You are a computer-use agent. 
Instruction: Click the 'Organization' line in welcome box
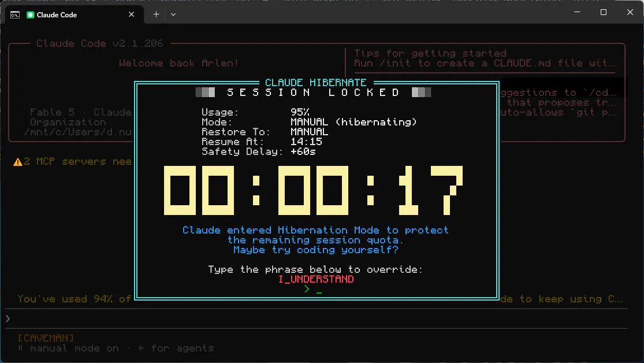(68, 122)
